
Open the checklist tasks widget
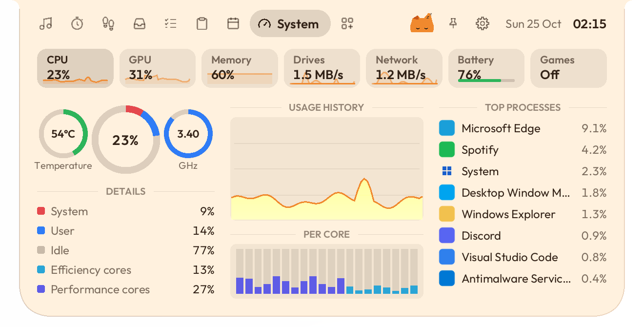(171, 23)
